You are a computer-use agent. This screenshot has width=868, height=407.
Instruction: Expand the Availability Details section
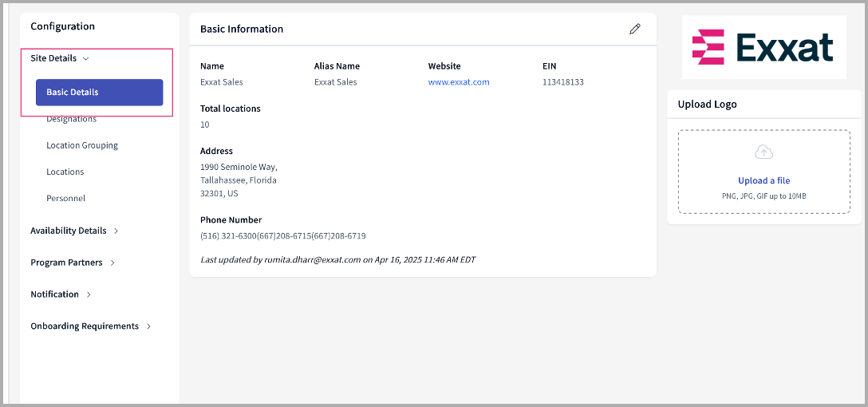click(x=74, y=231)
